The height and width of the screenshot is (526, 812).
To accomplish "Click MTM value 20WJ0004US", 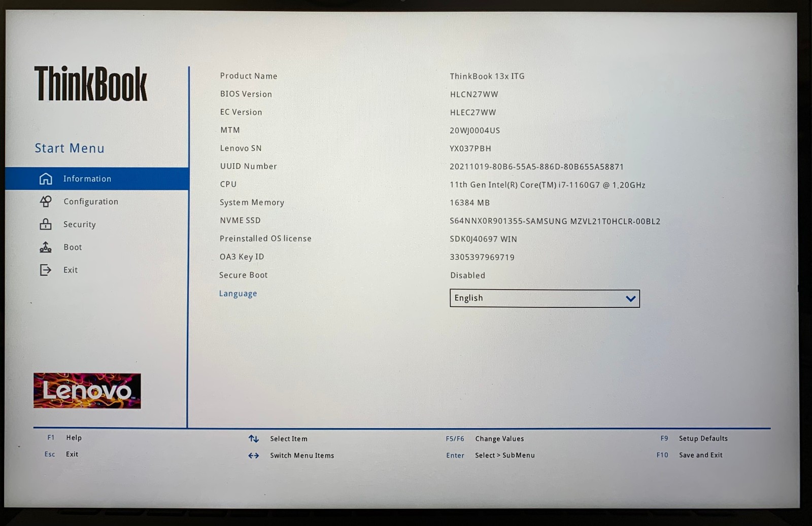I will click(475, 130).
